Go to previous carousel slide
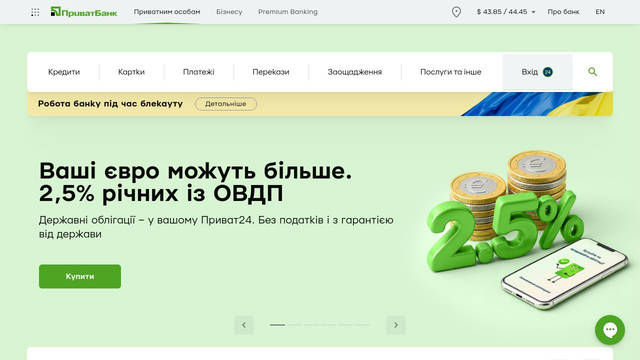The image size is (640, 360). pos(244,325)
